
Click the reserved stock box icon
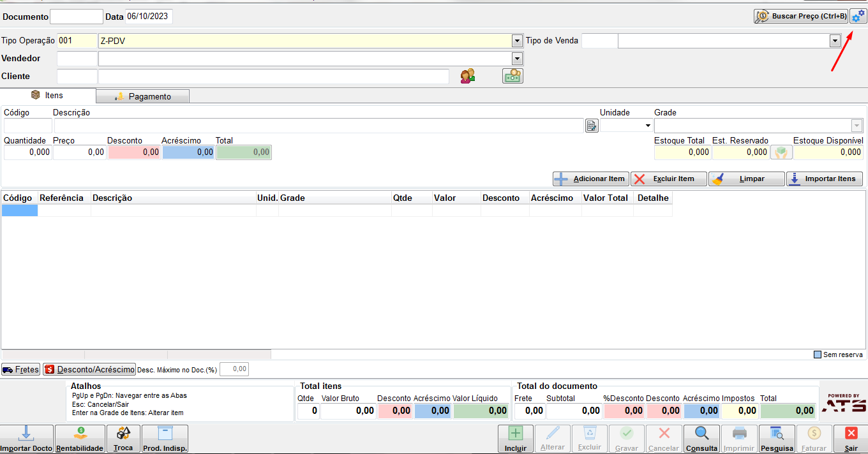click(x=781, y=152)
